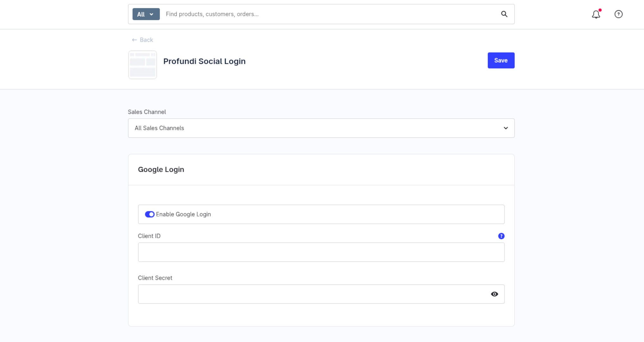The image size is (644, 342).
Task: Click the Save button
Action: click(501, 60)
